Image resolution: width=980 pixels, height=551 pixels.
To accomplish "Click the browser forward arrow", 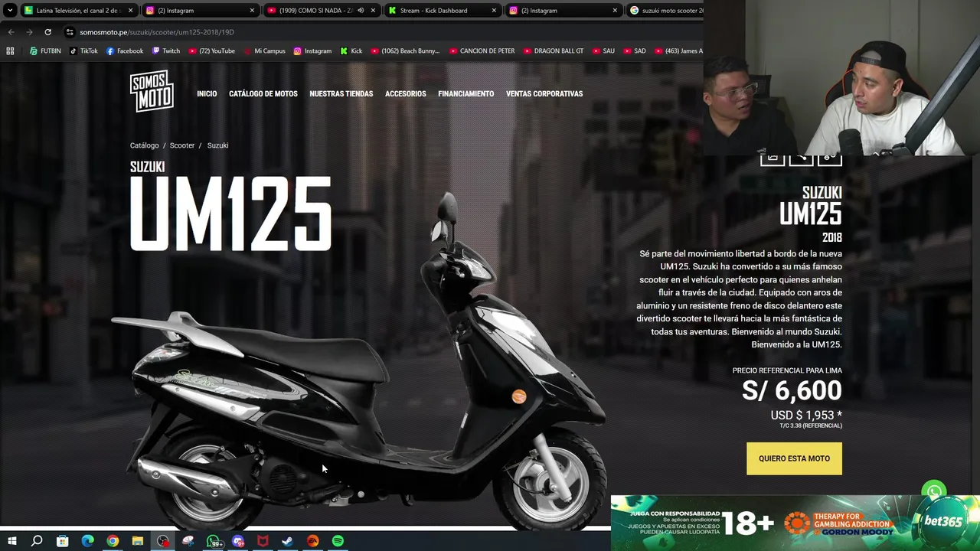I will (x=29, y=32).
